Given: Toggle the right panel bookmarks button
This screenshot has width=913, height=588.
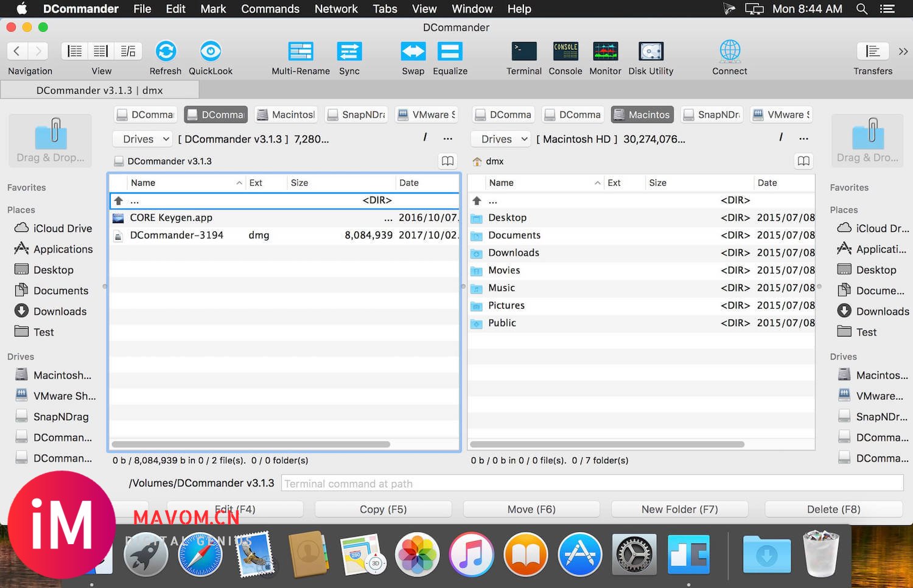Looking at the screenshot, I should pos(803,161).
